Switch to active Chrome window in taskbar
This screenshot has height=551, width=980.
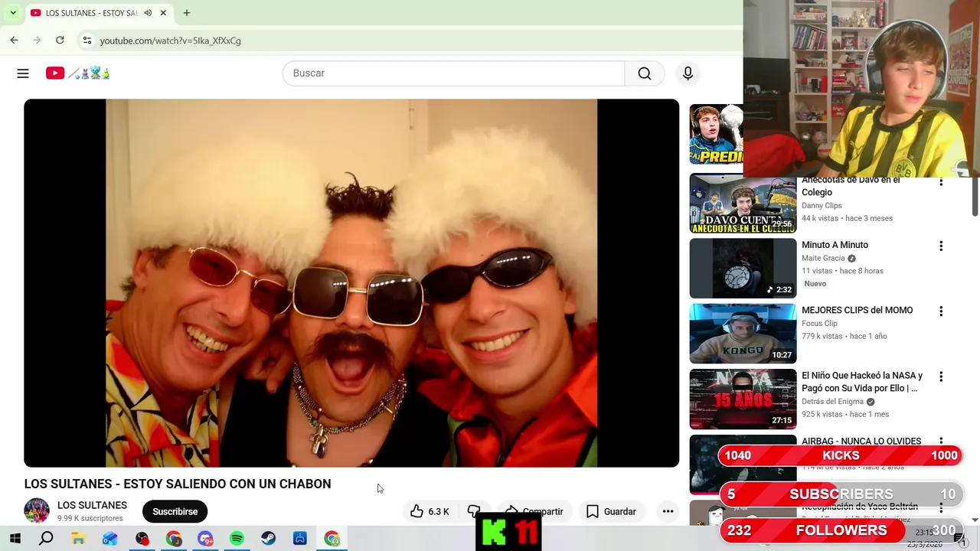pyautogui.click(x=332, y=539)
